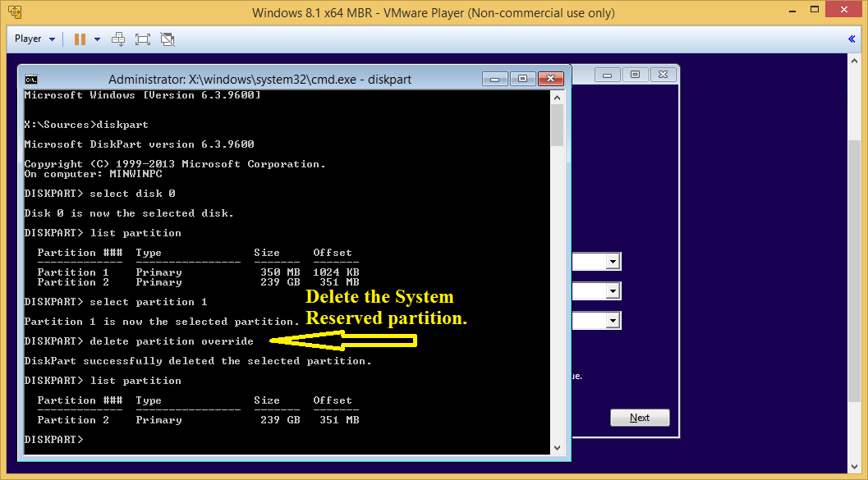This screenshot has width=868, height=480.
Task: Click 'Partition 1 is now the selected partition' line
Action: click(162, 322)
